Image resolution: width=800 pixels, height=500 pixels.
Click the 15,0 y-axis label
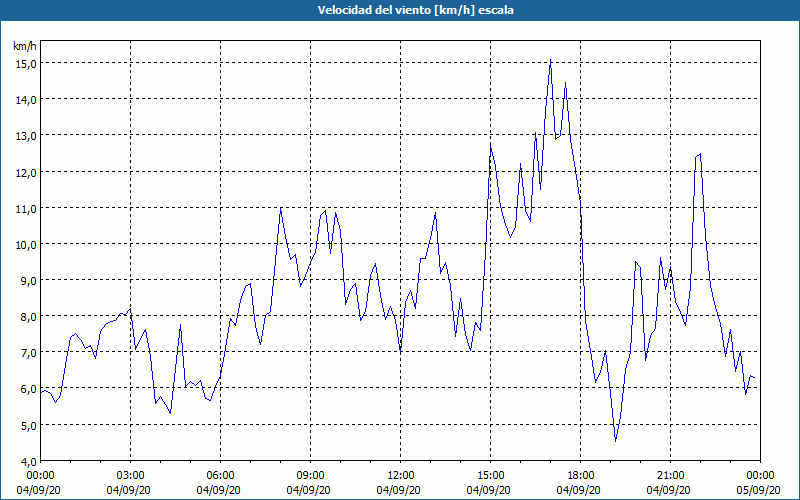27,64
